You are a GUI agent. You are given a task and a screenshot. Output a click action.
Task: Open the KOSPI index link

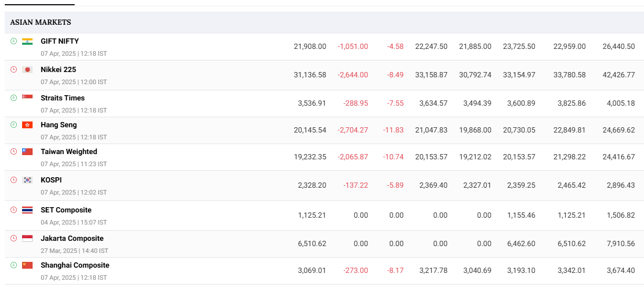click(51, 180)
